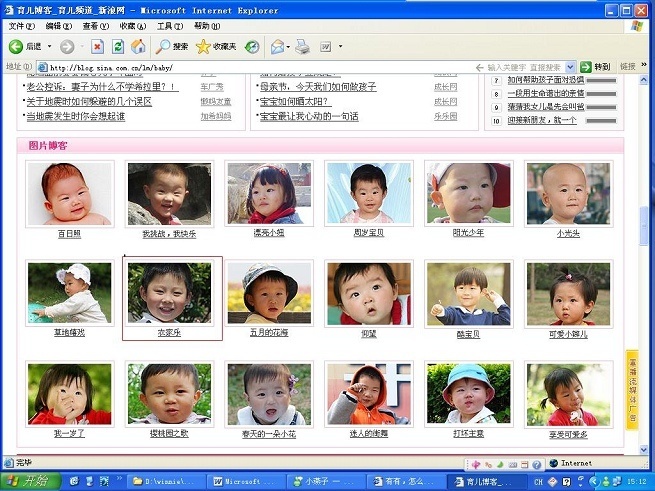
Task: Click the Stop loading icon
Action: (97, 47)
